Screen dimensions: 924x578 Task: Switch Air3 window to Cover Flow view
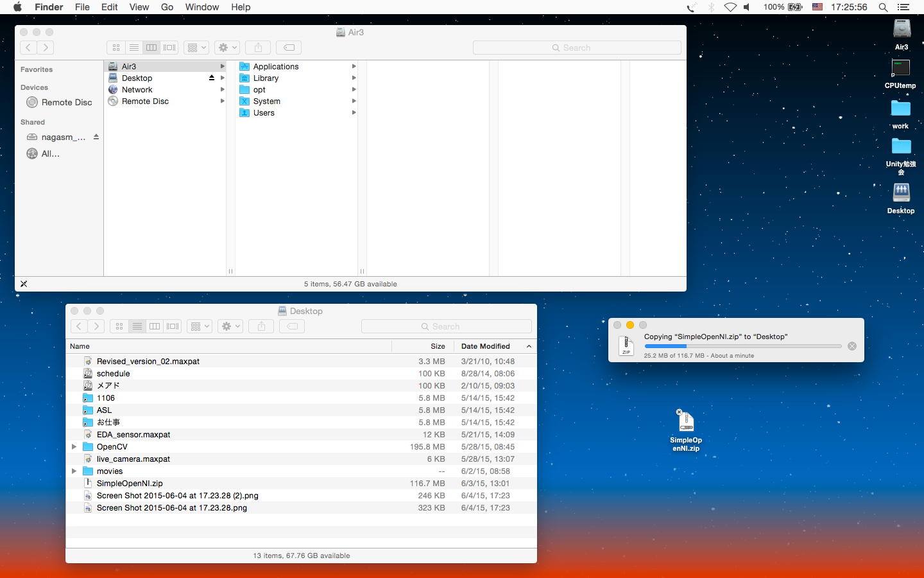click(169, 48)
